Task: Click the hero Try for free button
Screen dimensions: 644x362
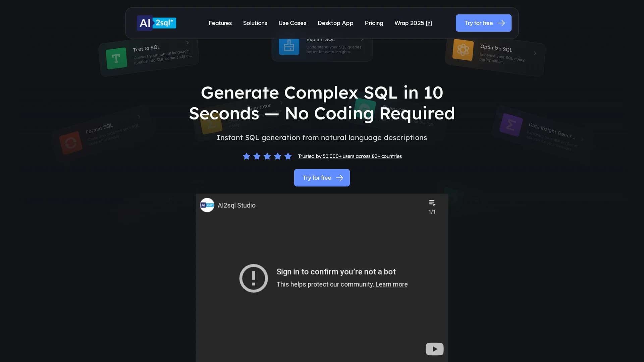Action: click(322, 178)
